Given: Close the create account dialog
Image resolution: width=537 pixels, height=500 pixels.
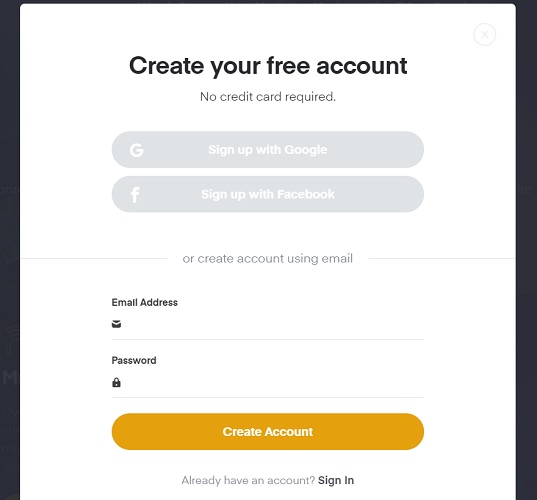Looking at the screenshot, I should tap(484, 34).
